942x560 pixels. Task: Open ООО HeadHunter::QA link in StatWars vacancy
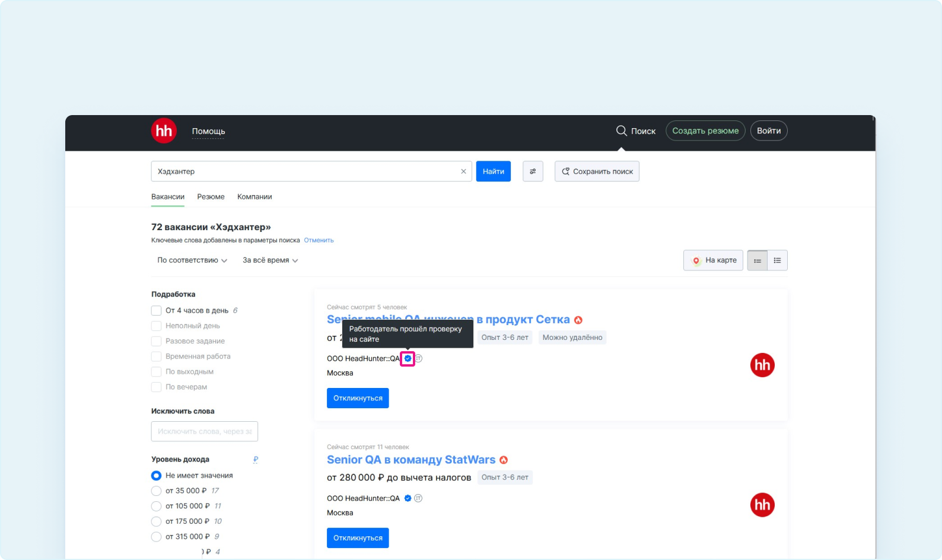point(363,498)
